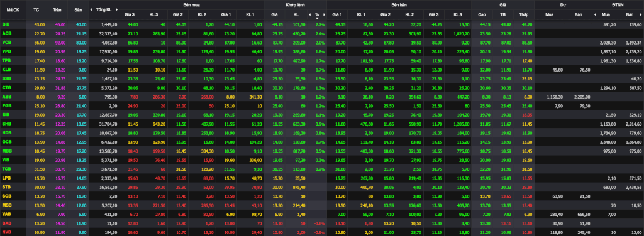
Task: Open the CTG ticker symbol
Action: click(x=6, y=87)
